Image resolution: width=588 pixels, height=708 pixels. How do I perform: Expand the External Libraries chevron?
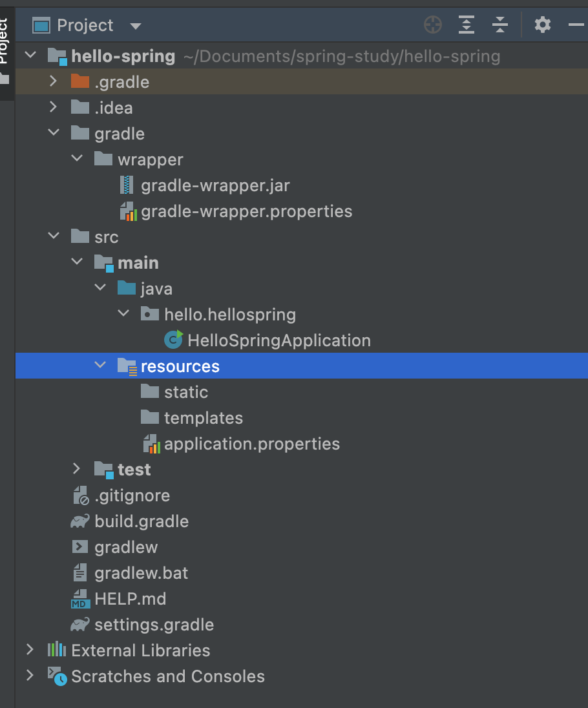point(30,649)
